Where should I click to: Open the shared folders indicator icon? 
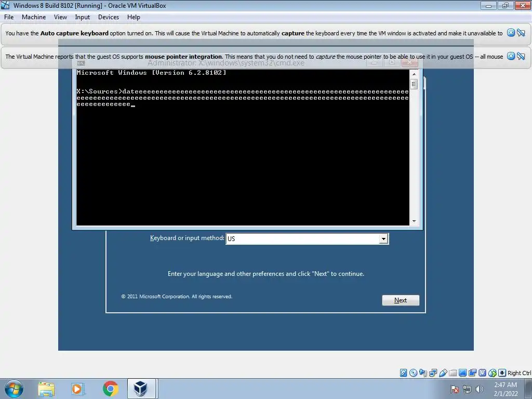(x=453, y=373)
